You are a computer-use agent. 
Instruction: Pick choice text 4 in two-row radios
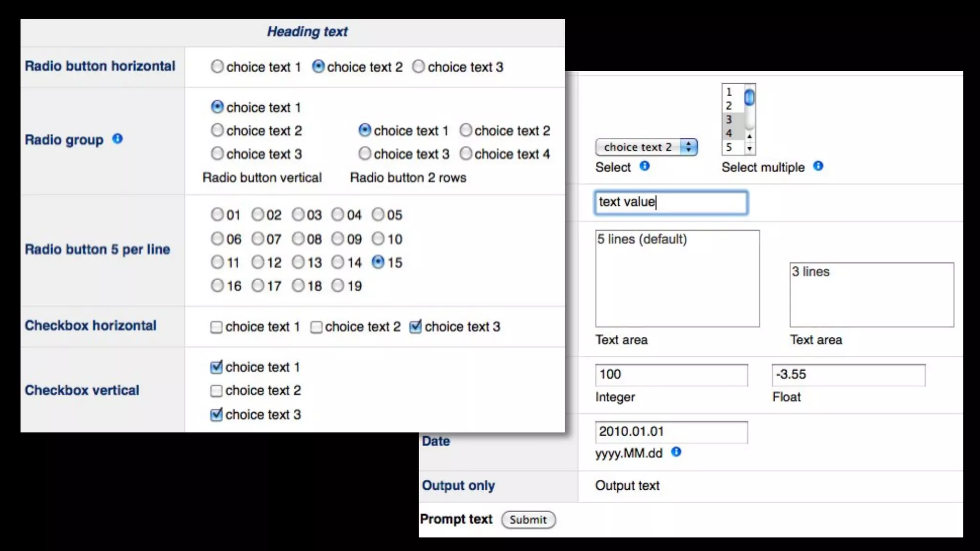coord(466,154)
